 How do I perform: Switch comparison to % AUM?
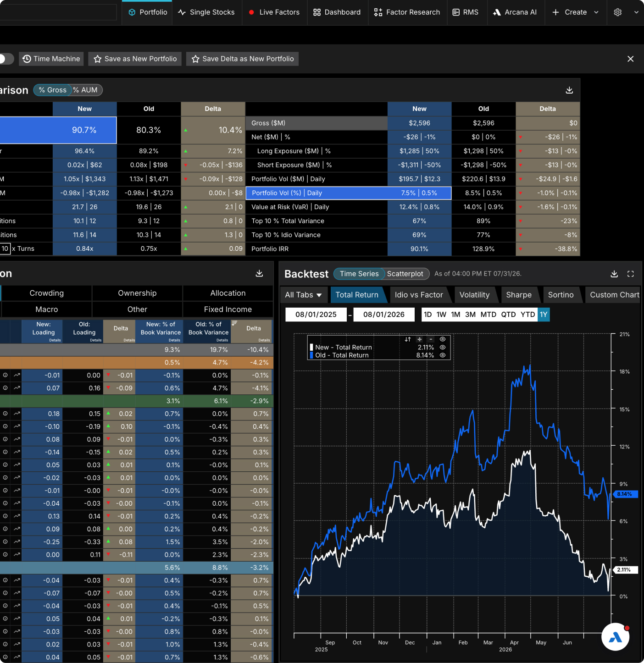(x=86, y=90)
